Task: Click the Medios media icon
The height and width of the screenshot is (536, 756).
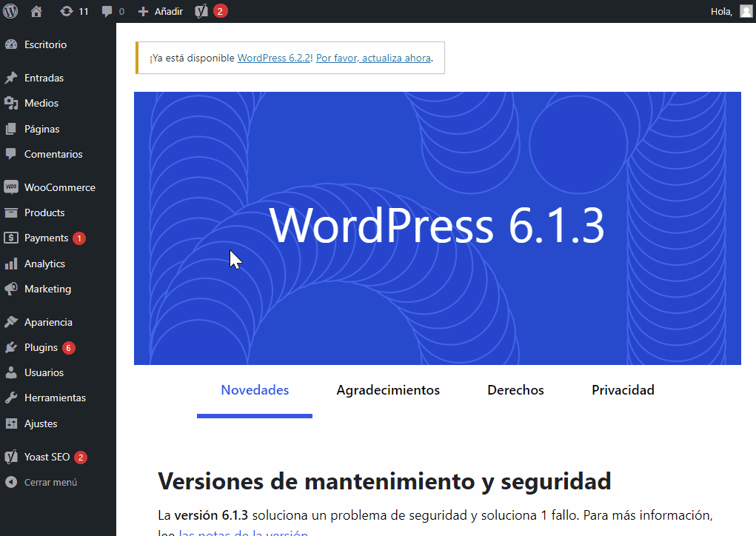Action: (11, 103)
